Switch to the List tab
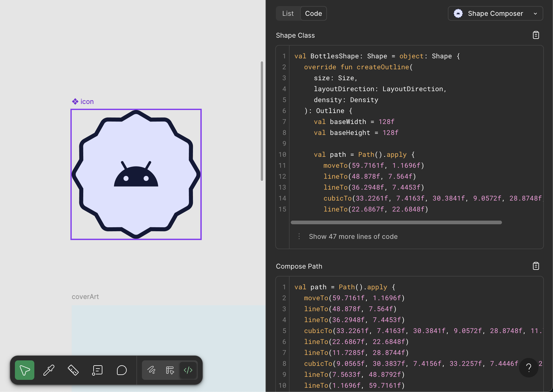Screen dimensions: 553x392 click(x=288, y=13)
